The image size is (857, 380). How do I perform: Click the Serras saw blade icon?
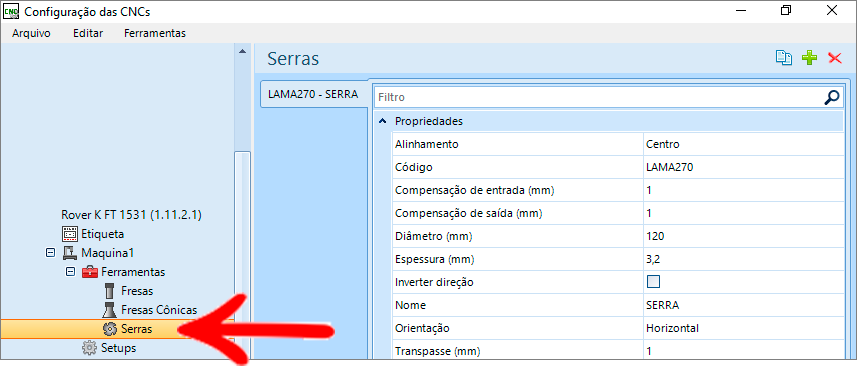coord(110,329)
